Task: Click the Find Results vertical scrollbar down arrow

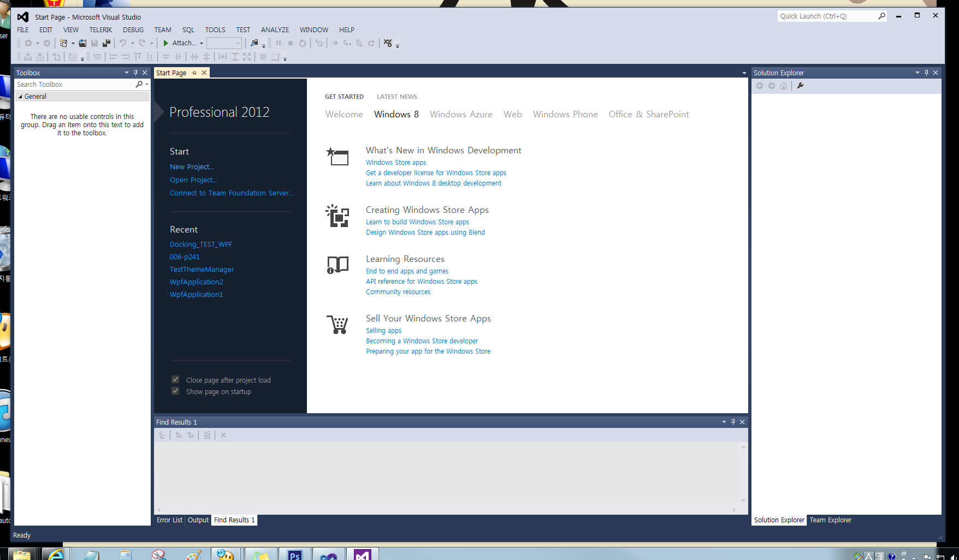Action: coord(743,500)
